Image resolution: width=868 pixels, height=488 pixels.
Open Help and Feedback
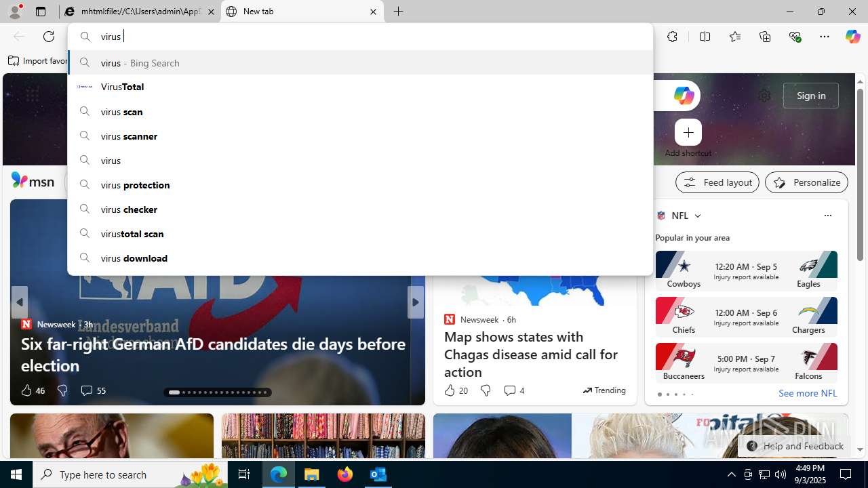point(794,446)
